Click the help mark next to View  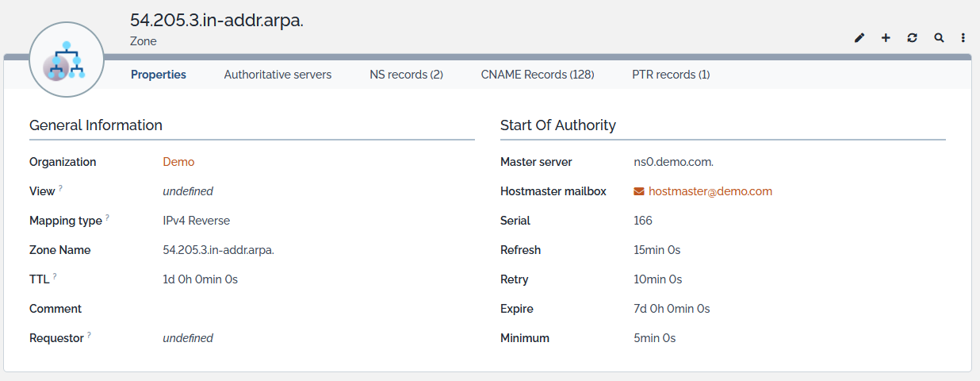60,188
